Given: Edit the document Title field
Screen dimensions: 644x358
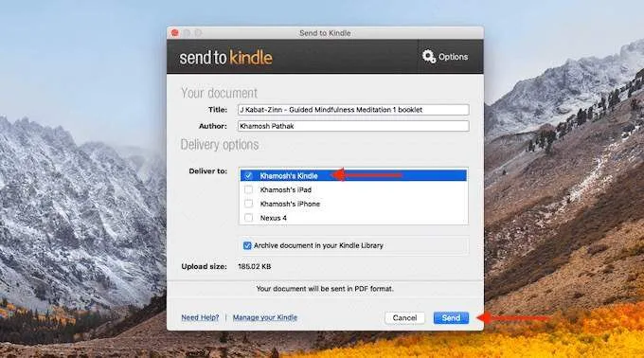Looking at the screenshot, I should click(353, 110).
